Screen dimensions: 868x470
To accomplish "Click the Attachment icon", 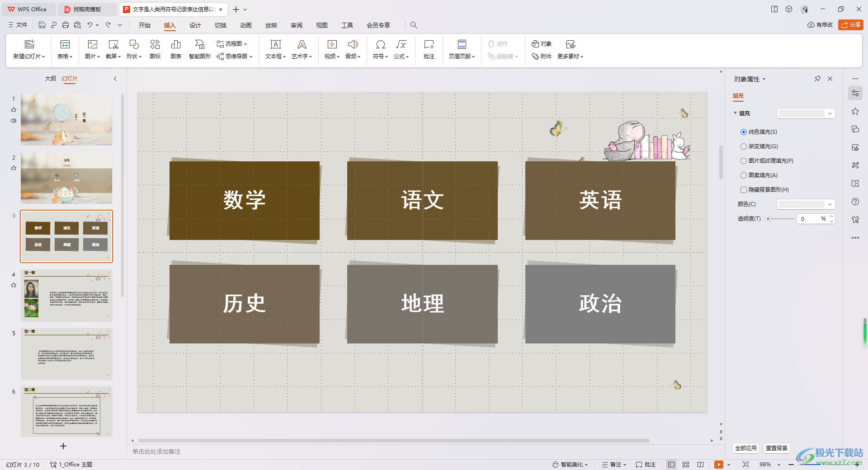I will pyautogui.click(x=536, y=56).
